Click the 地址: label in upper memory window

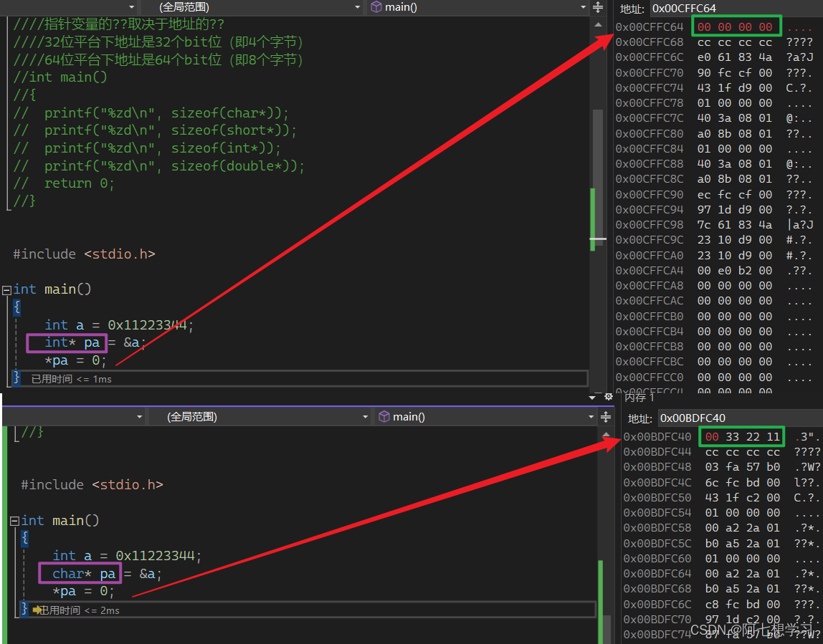coord(632,9)
